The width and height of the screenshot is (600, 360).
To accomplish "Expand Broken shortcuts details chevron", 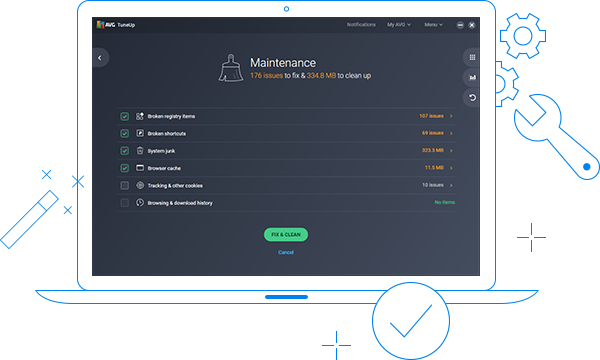I will tap(451, 133).
